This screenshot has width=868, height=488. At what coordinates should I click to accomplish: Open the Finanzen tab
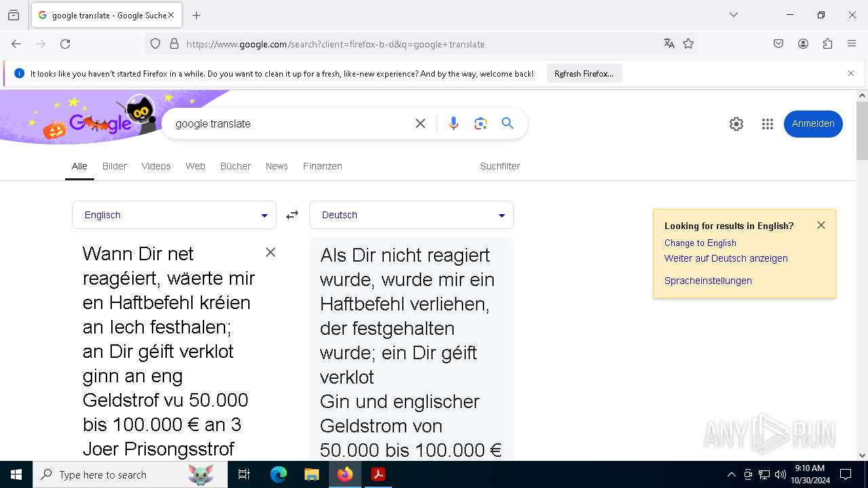coord(323,166)
